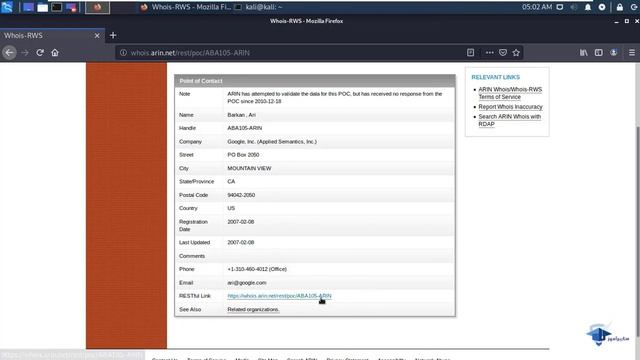
Task: Open the Report Whois Inaccuracy link
Action: (511, 107)
